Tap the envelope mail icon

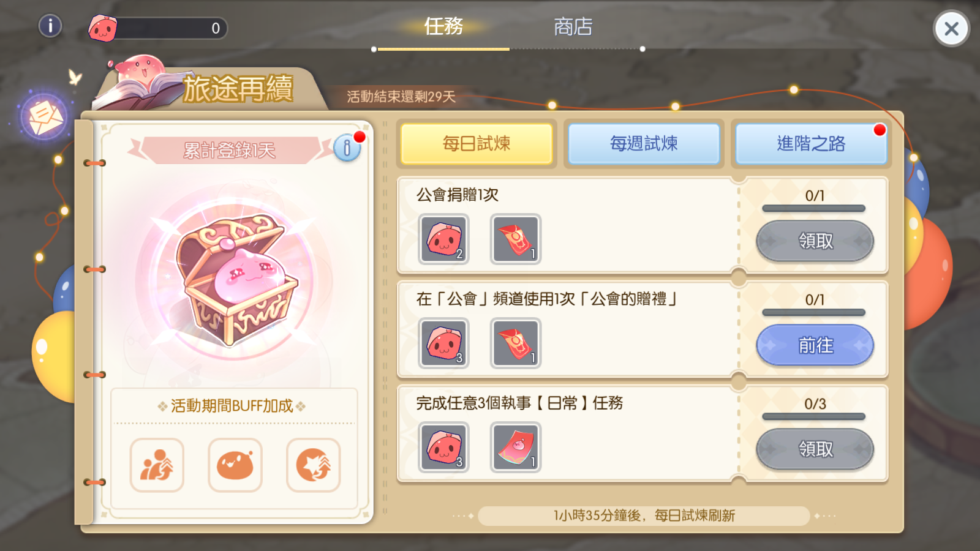pyautogui.click(x=44, y=116)
